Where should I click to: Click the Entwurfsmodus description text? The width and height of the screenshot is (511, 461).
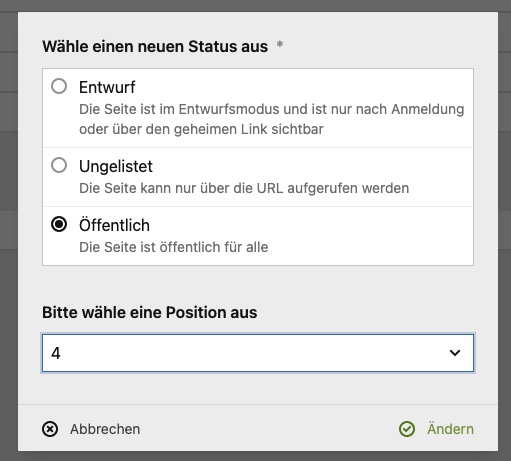tap(271, 119)
